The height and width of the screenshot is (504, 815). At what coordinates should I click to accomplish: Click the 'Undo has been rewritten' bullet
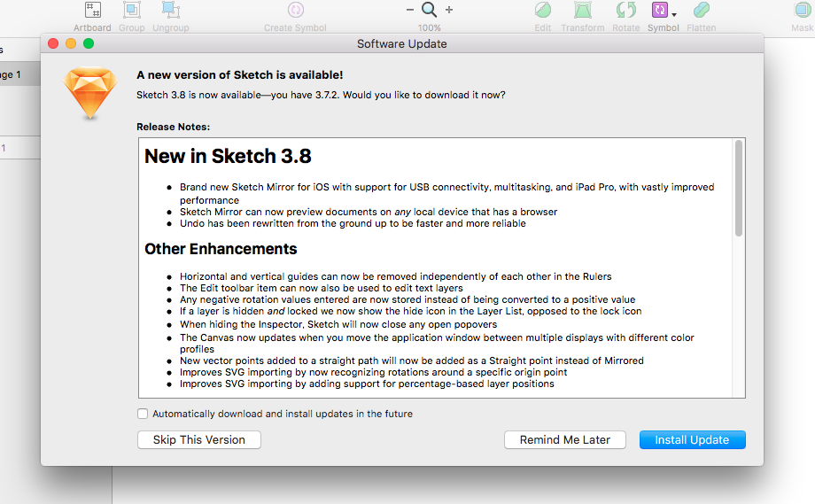click(353, 223)
